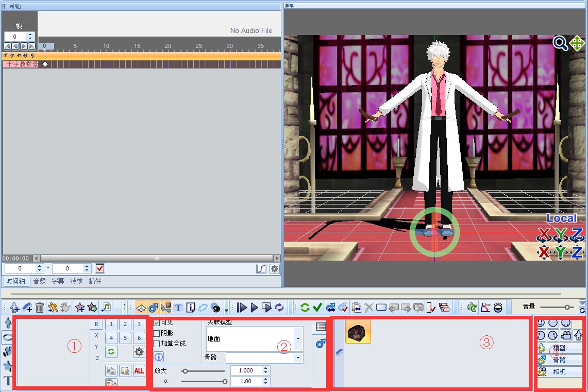Click the add effect star plus icon
588x392 pixels.
(79, 308)
